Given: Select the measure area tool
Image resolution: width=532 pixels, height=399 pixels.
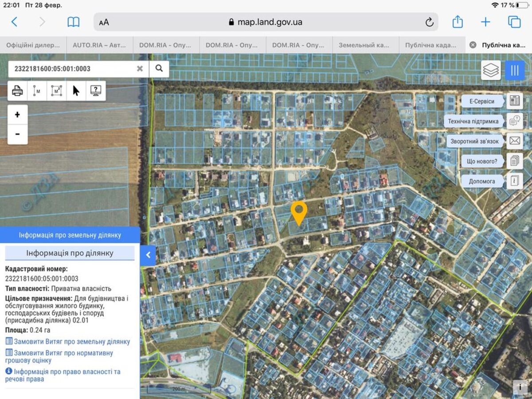Looking at the screenshot, I should (x=56, y=91).
